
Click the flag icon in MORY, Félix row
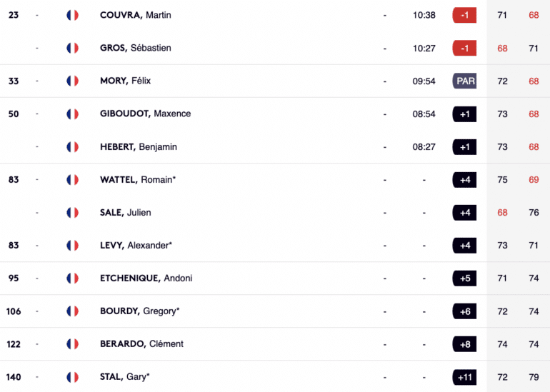73,81
